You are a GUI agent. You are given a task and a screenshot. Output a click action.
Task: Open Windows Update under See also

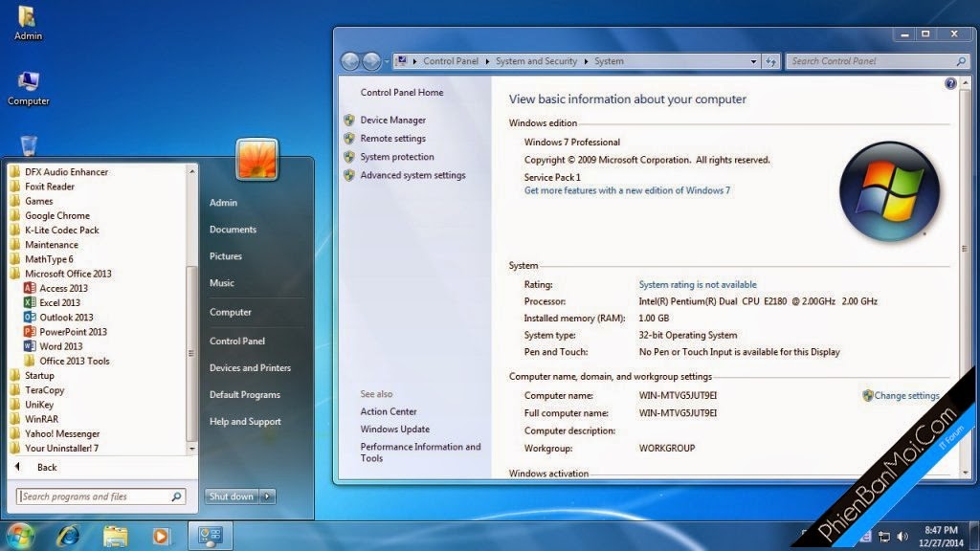(395, 430)
